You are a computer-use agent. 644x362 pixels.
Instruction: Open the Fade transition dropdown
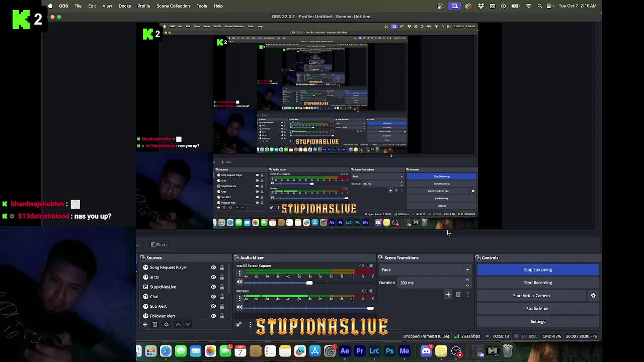[426, 270]
